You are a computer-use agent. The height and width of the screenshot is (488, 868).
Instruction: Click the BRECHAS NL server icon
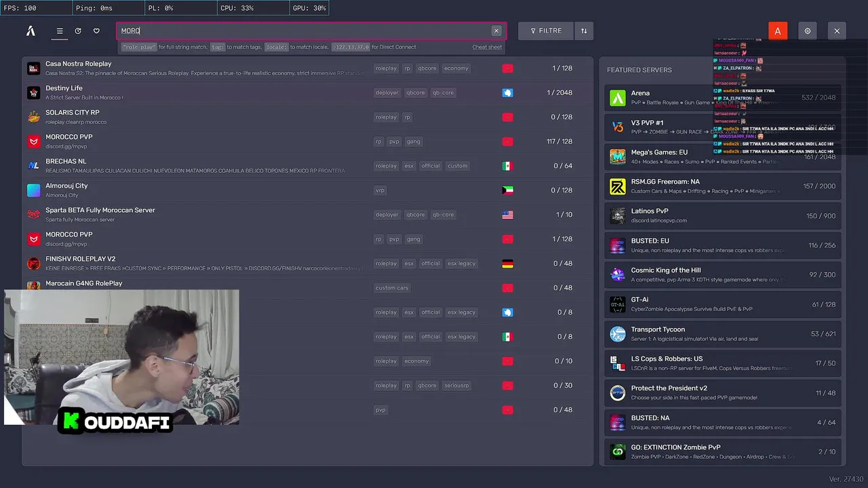34,166
